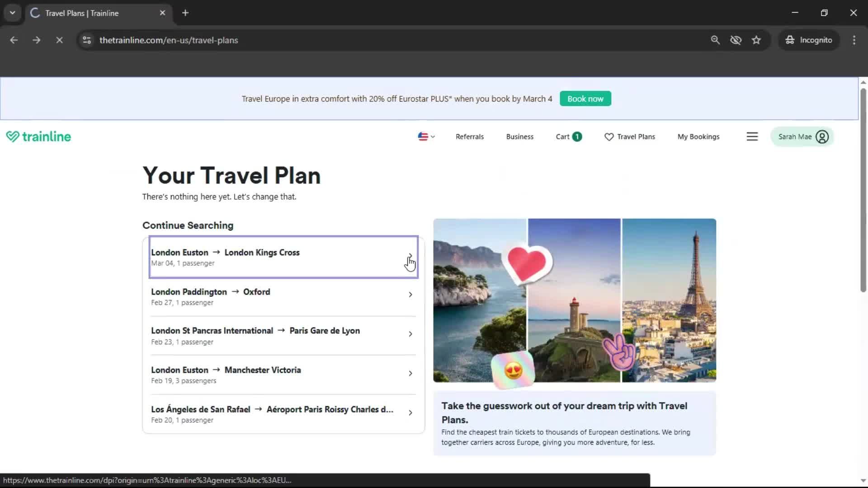868x488 pixels.
Task: Open the language selector flag dropdown
Action: [426, 136]
